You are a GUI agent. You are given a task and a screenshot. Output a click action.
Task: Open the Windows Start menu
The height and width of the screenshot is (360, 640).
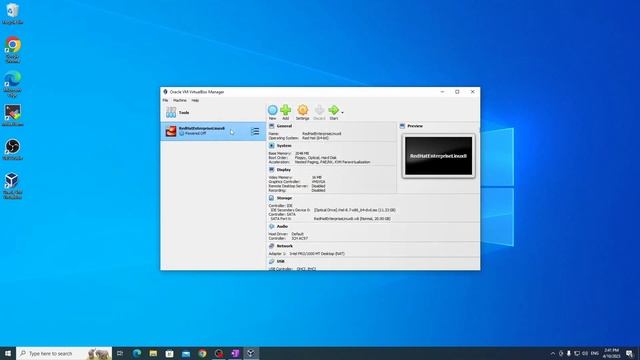pyautogui.click(x=8, y=353)
